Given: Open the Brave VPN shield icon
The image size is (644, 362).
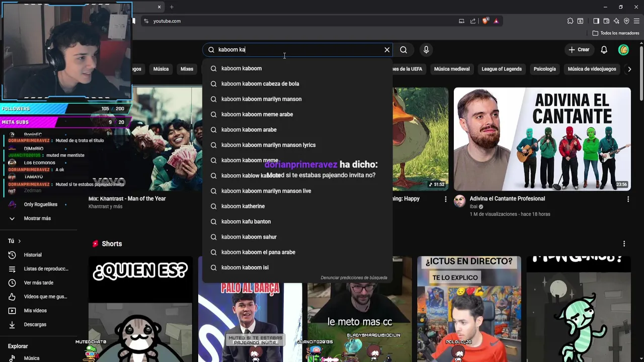Looking at the screenshot, I should (x=626, y=21).
